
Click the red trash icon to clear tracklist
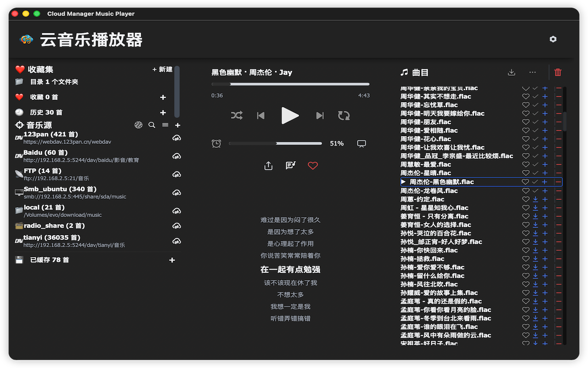coord(558,72)
